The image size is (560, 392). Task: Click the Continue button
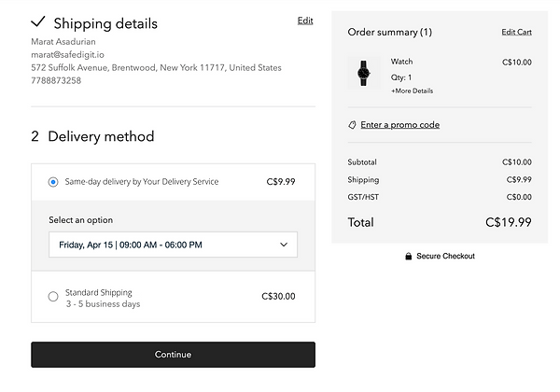(x=173, y=355)
